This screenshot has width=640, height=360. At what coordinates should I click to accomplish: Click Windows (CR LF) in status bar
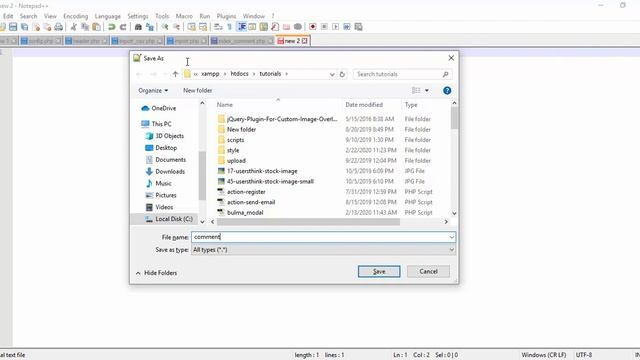click(544, 355)
